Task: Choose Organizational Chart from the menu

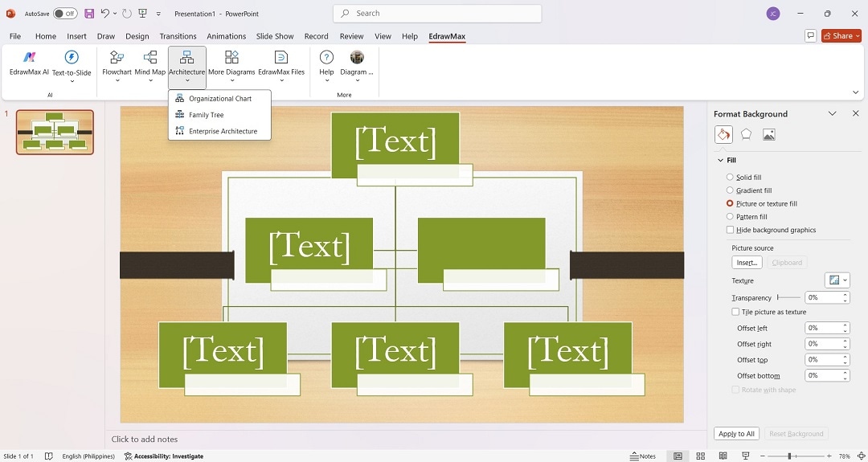Action: (x=219, y=99)
